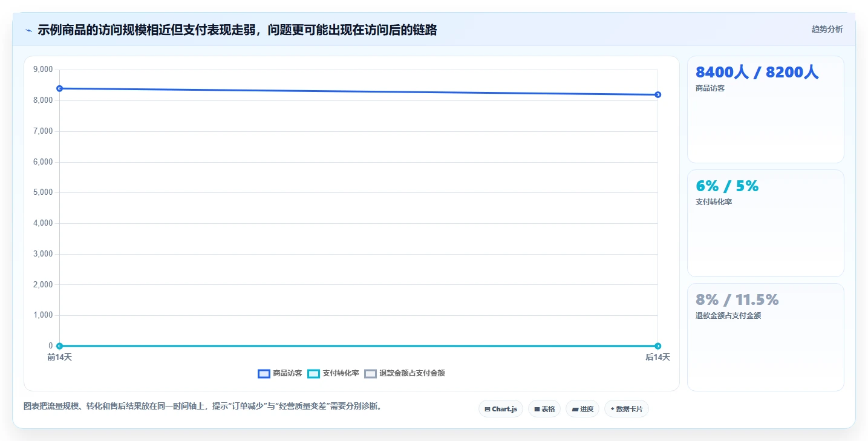Click the 表格 tag chip
Viewport: 868px width, 441px height.
[544, 409]
